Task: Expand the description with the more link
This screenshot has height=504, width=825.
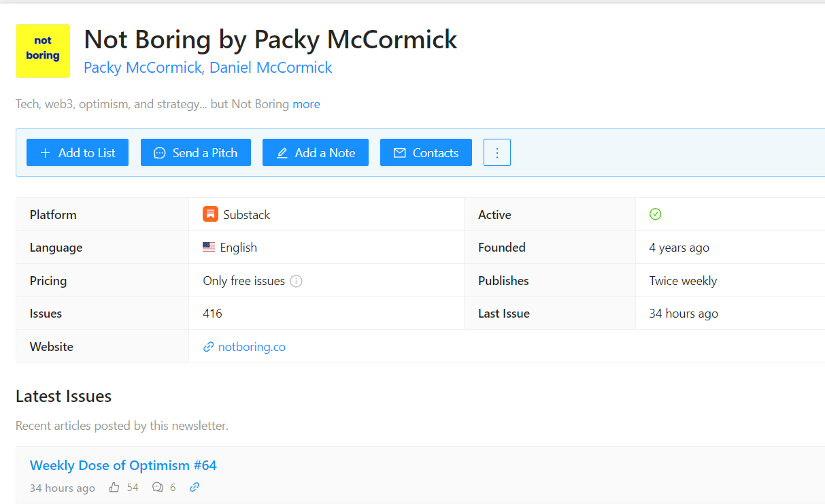Action: (x=306, y=103)
